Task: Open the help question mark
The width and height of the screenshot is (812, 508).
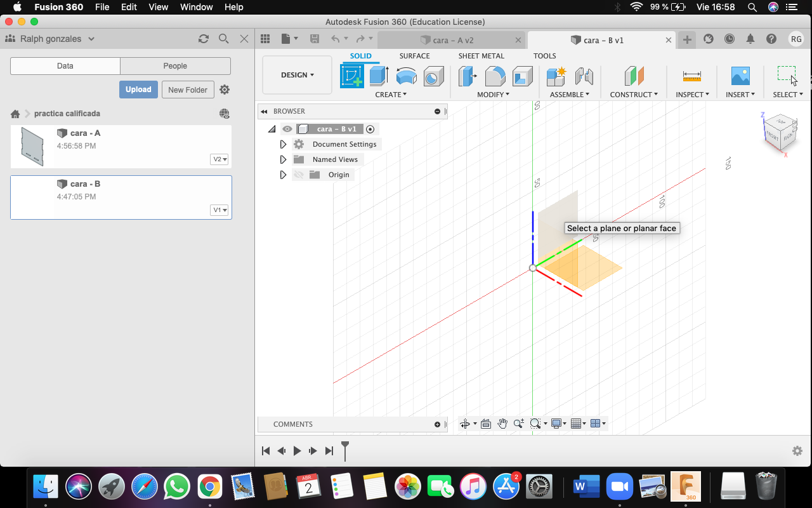Action: 771,39
